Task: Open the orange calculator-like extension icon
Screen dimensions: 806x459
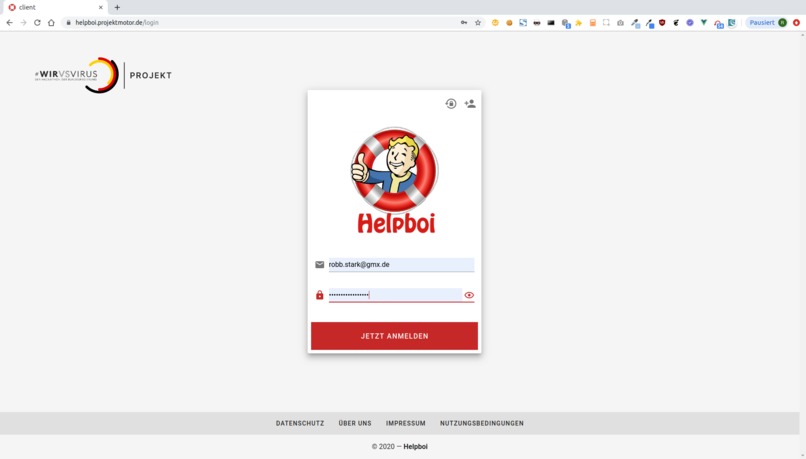Action: coord(592,23)
